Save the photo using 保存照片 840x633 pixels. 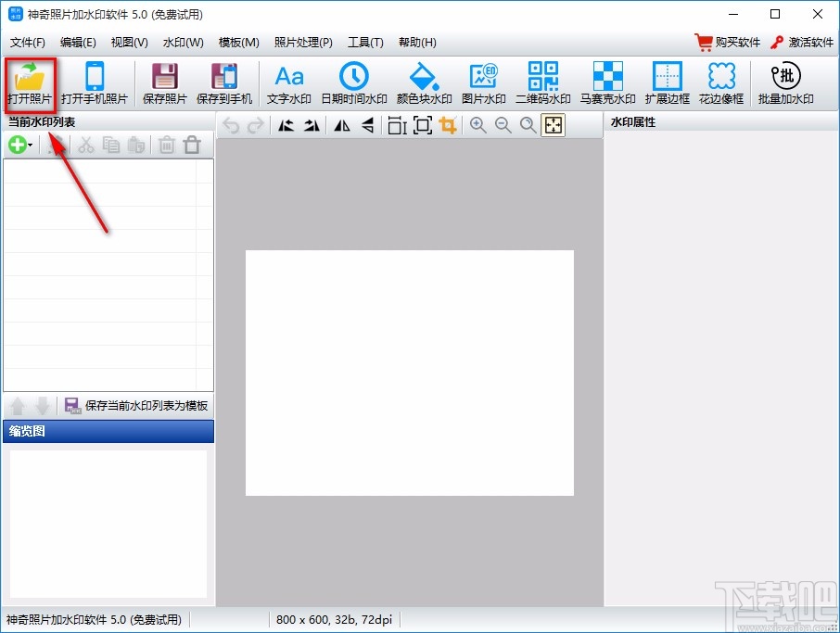pyautogui.click(x=164, y=83)
